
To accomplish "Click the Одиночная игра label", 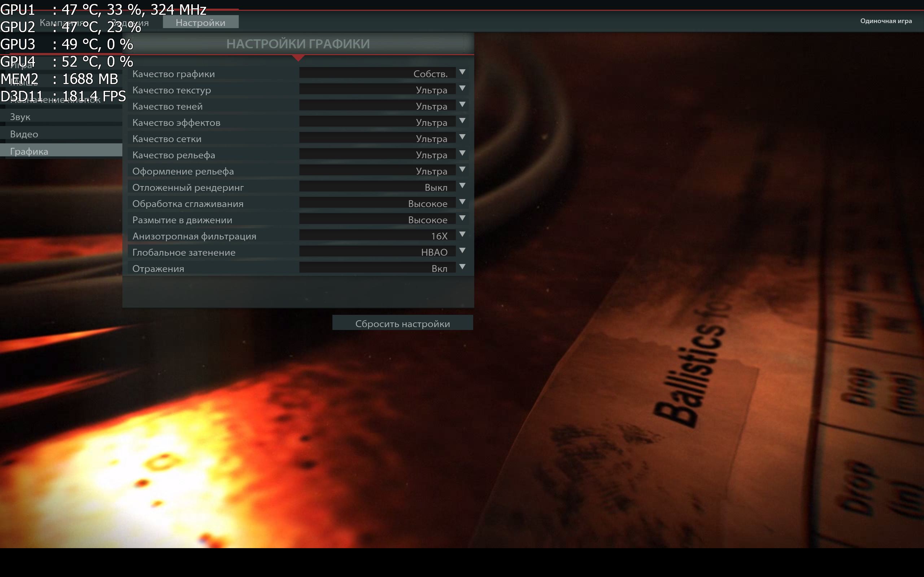I will [886, 21].
